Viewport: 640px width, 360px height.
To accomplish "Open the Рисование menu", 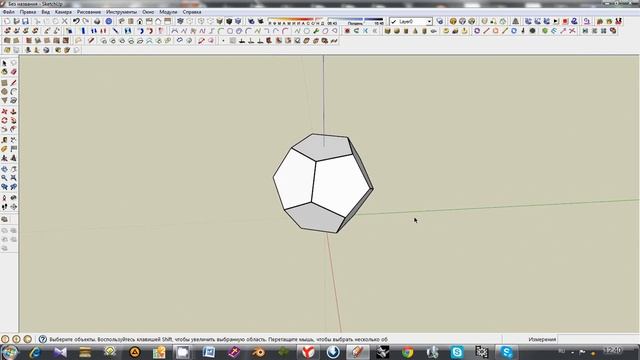I will [x=89, y=12].
